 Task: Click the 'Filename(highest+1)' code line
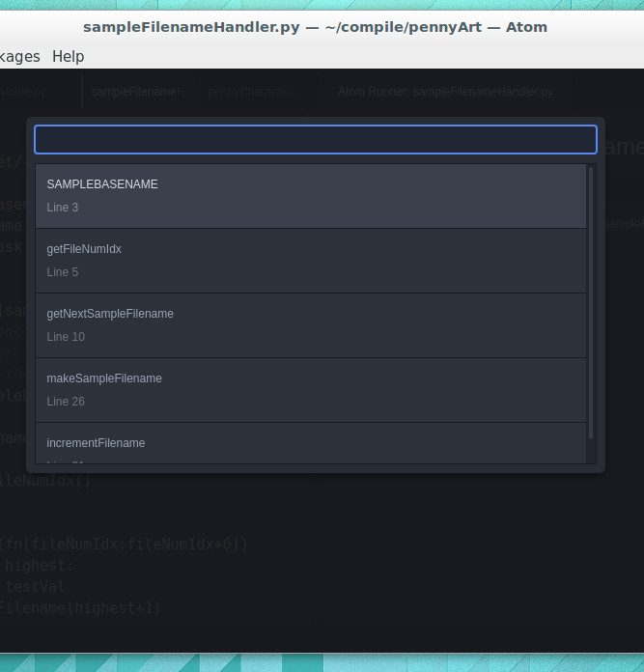click(x=81, y=608)
